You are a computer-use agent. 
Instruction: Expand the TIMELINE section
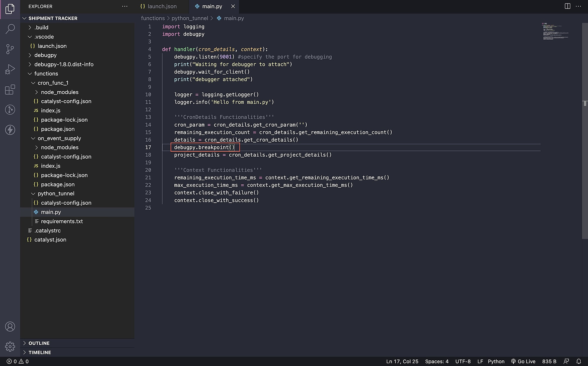click(x=78, y=352)
